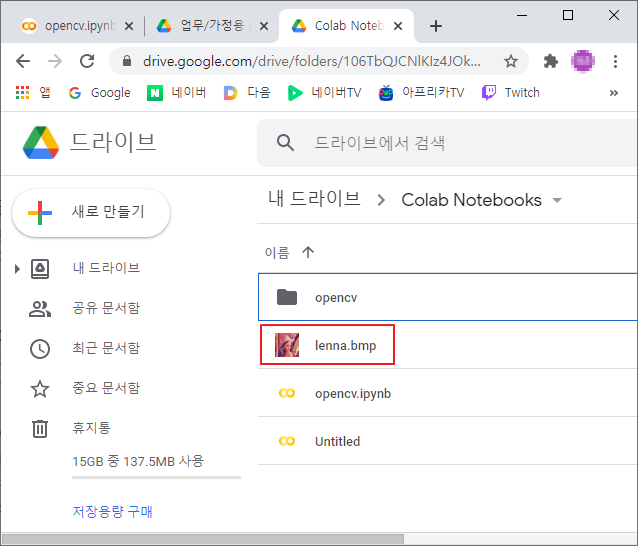
Task: Click the opencv folder icon
Action: [287, 297]
